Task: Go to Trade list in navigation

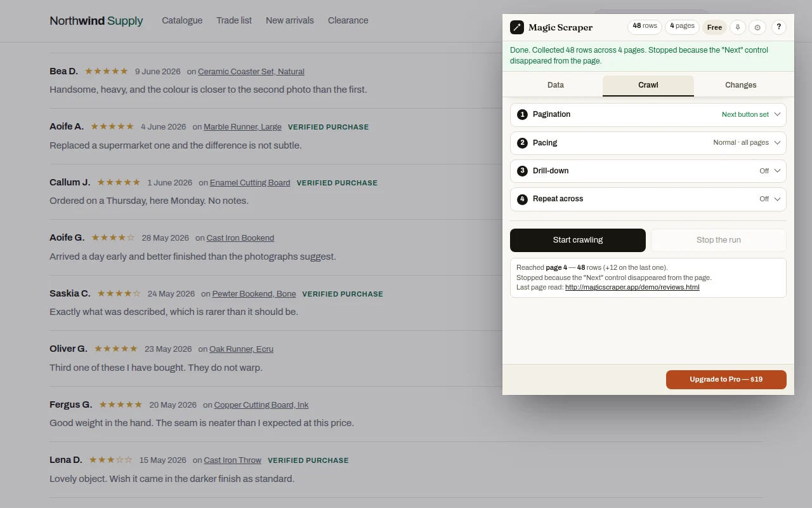Action: pos(234,20)
